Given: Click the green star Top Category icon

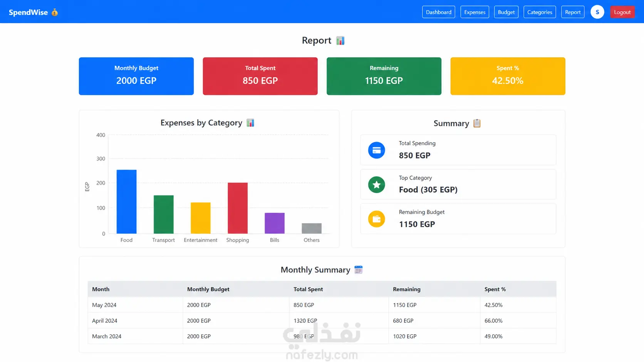Looking at the screenshot, I should tap(376, 185).
